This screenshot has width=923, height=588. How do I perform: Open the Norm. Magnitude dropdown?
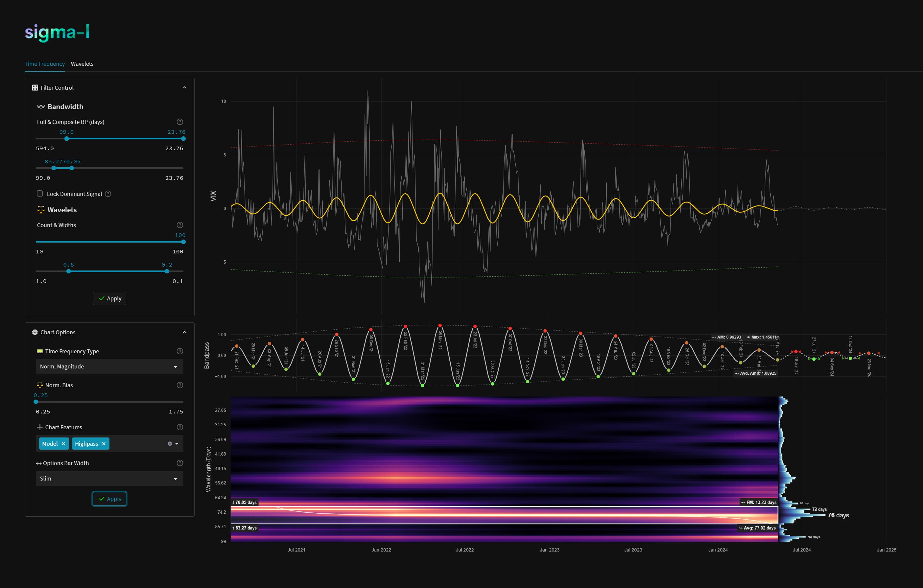click(110, 366)
